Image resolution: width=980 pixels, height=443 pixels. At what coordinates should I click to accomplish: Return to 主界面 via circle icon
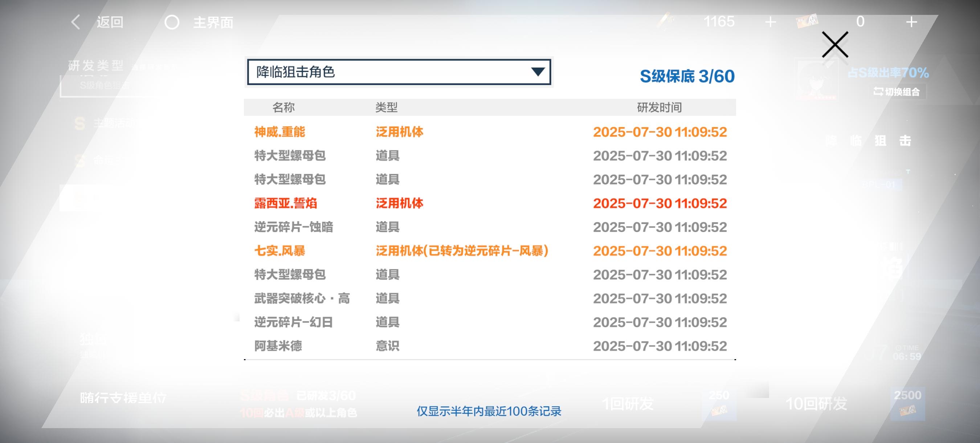tap(172, 22)
